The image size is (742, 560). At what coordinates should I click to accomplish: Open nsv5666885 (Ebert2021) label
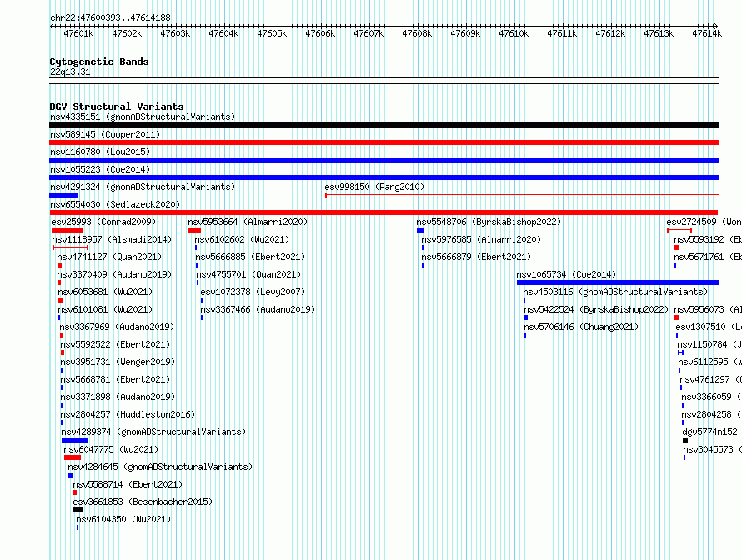click(250, 257)
